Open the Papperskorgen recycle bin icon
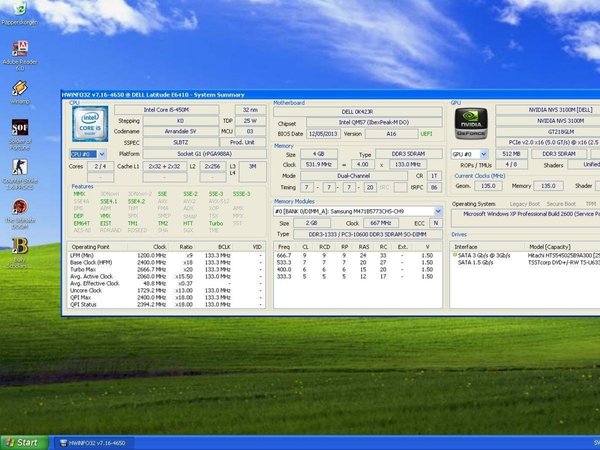 (20, 12)
